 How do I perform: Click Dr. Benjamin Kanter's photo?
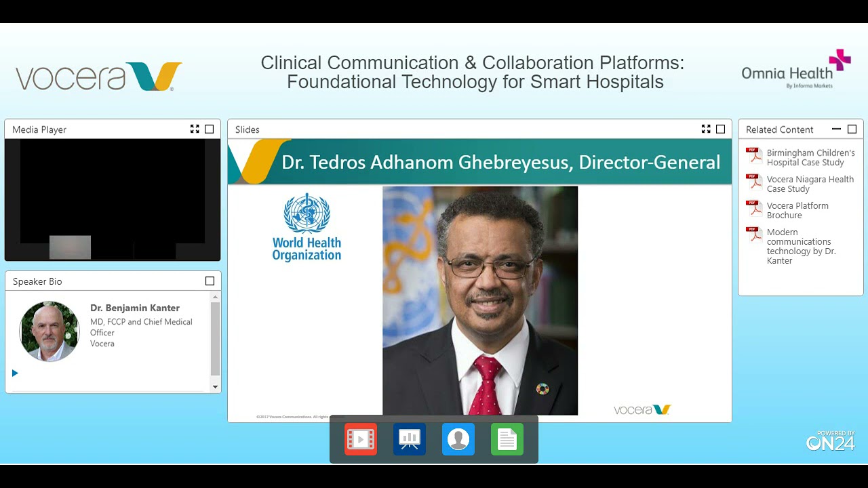coord(50,331)
